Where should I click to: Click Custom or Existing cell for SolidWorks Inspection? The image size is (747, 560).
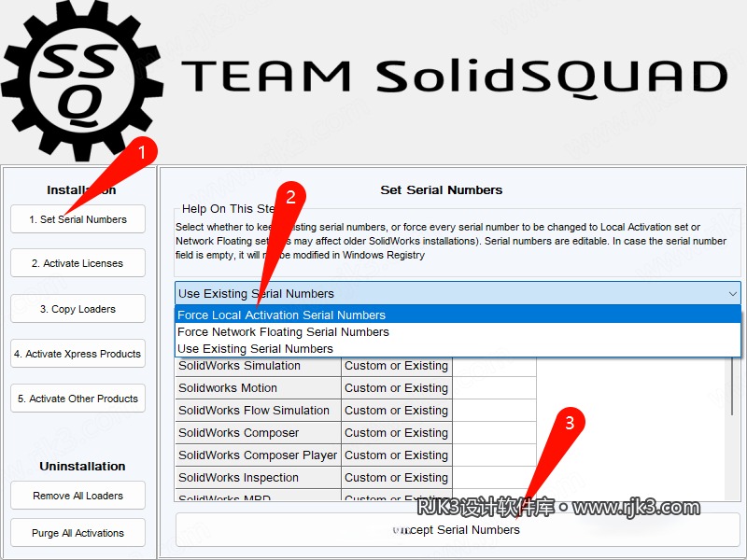[396, 477]
